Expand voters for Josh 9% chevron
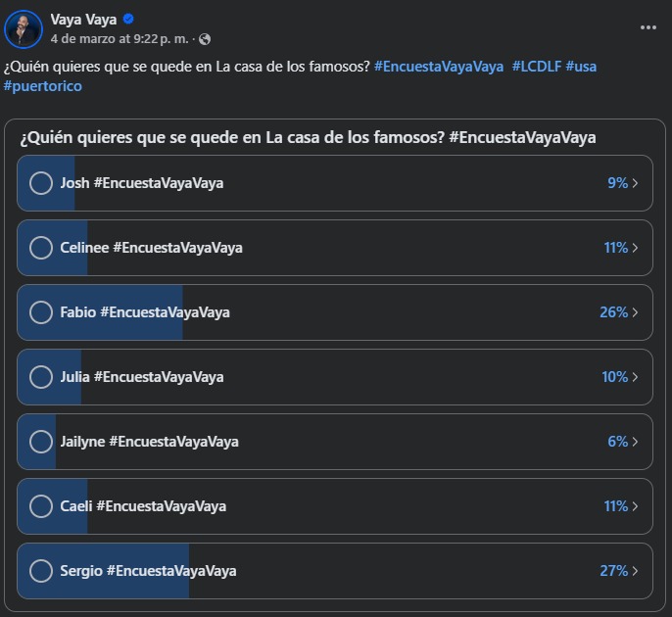672x617 pixels. 636,183
